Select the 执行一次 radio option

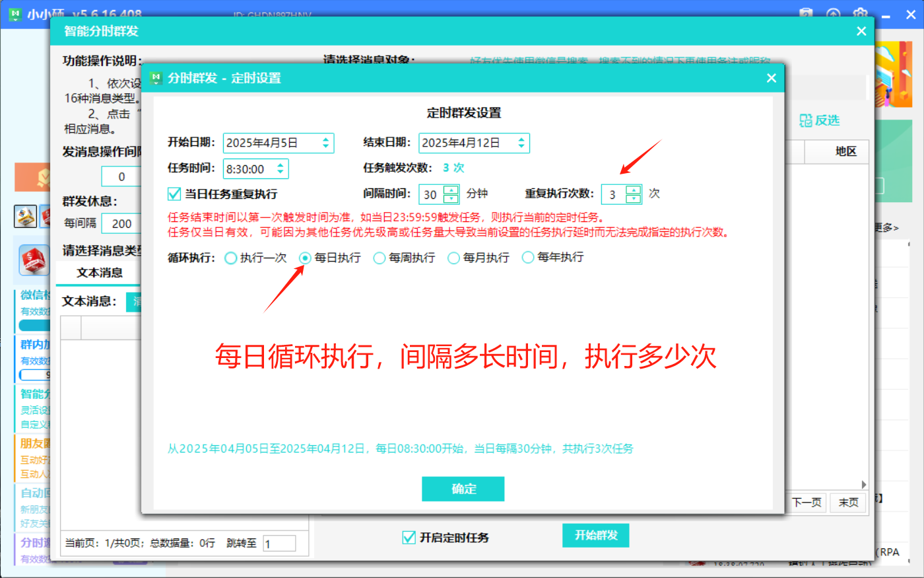pyautogui.click(x=230, y=258)
